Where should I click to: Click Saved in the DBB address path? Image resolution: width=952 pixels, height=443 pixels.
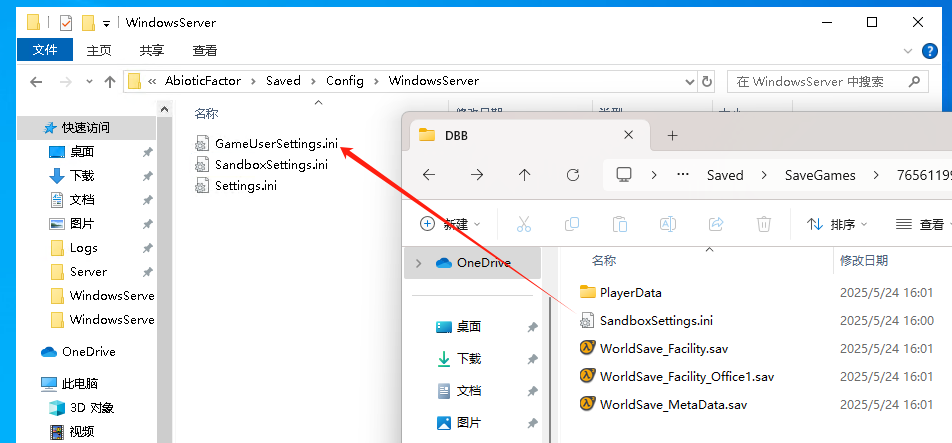(725, 175)
